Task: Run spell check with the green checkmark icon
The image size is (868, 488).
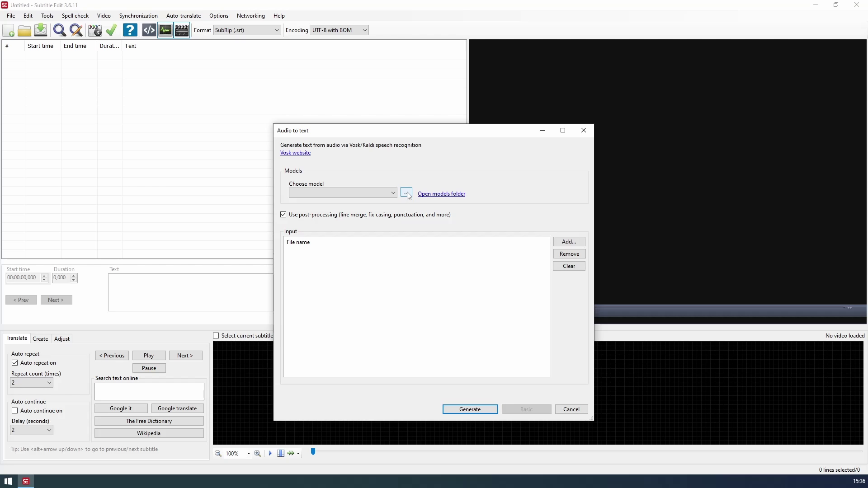Action: 111,30
